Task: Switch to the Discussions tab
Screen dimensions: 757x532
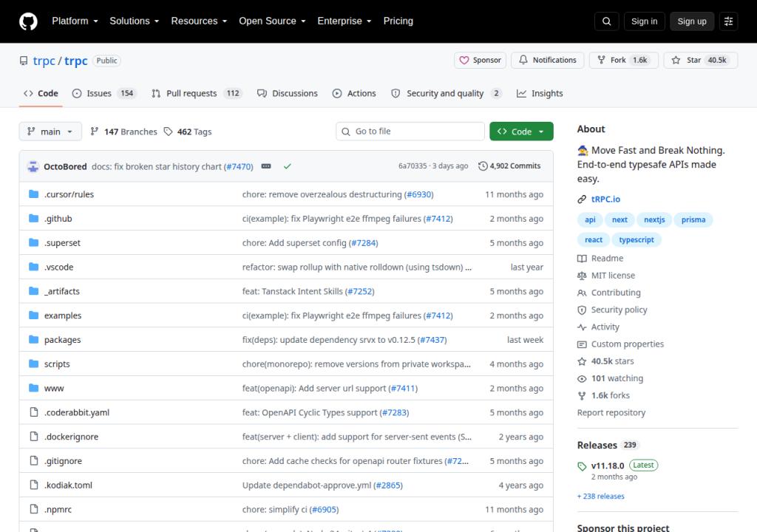Action: click(x=288, y=94)
